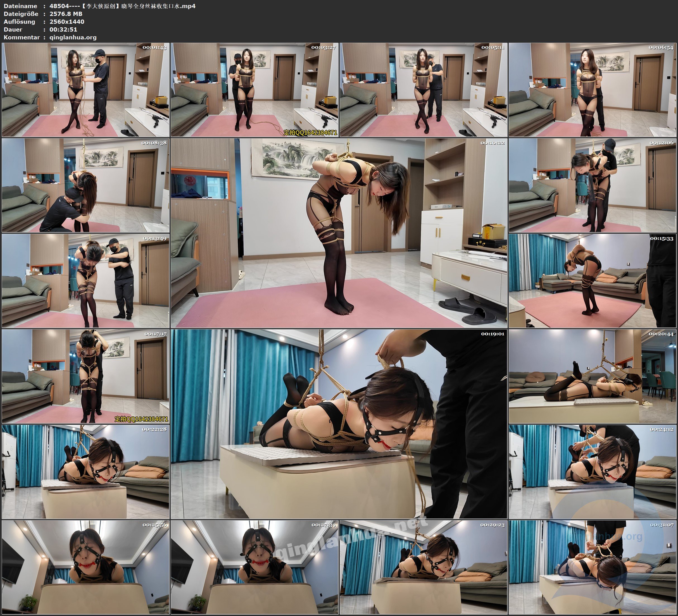Screen dimensions: 678x616
Task: Click the qinglanhua.org comment text
Action: 73,37
